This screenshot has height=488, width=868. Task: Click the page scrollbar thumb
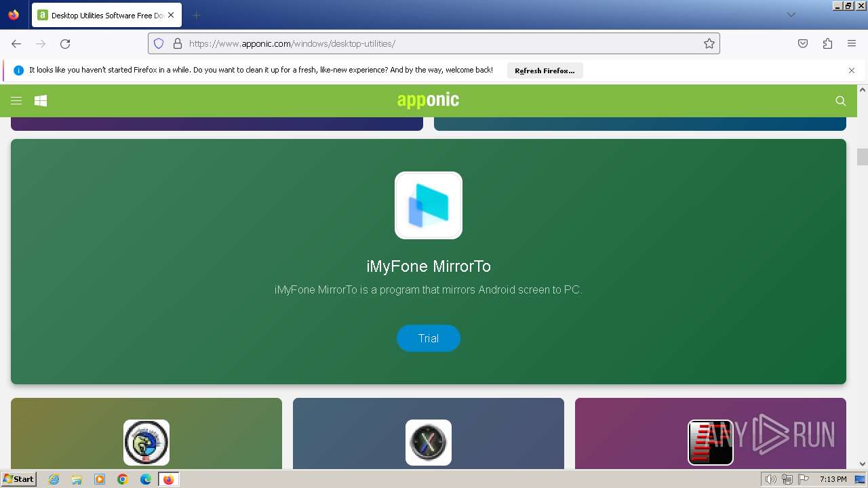click(x=863, y=157)
